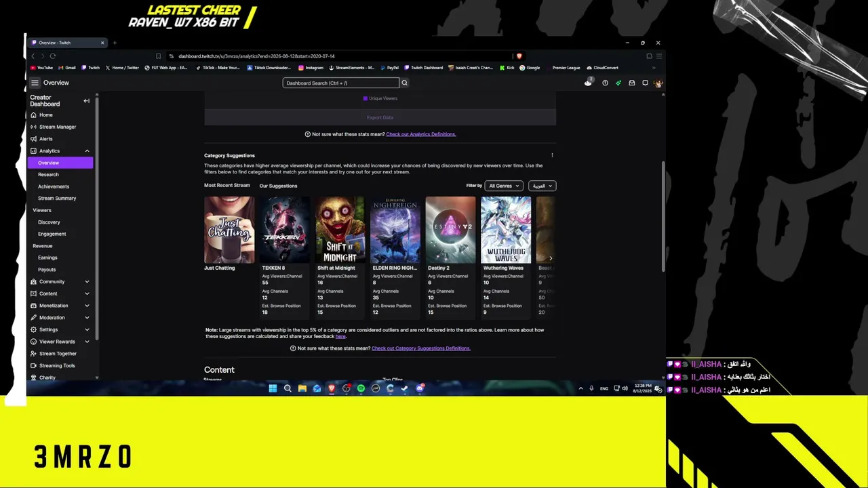Screen dimensions: 868x488
Task: Open Research in Analytics menu
Action: point(48,175)
